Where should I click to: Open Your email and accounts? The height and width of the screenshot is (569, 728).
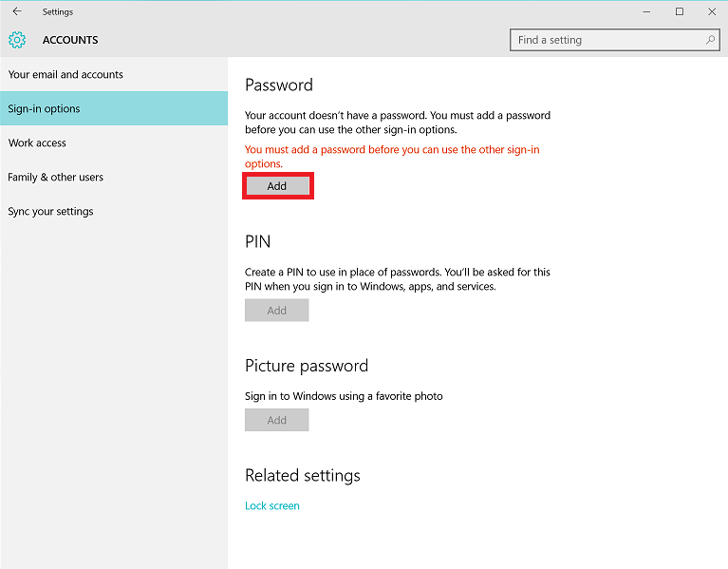tap(114, 74)
